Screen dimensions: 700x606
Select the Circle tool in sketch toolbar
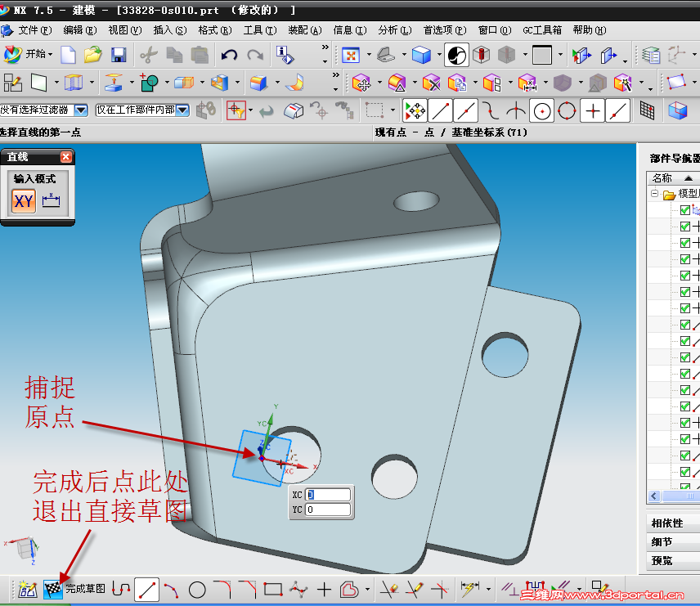pos(197,590)
